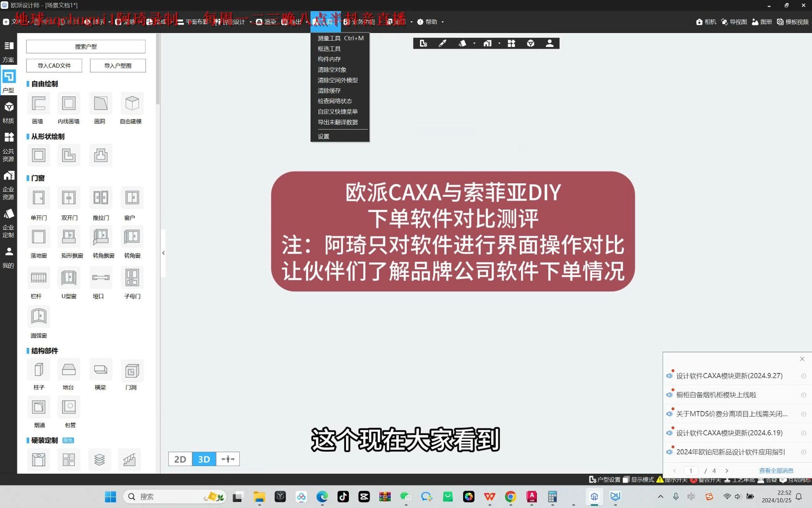Add a 烟道 flue component

coord(38,407)
